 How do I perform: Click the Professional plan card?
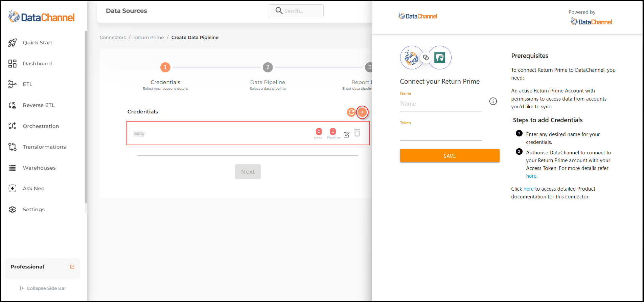43,269
